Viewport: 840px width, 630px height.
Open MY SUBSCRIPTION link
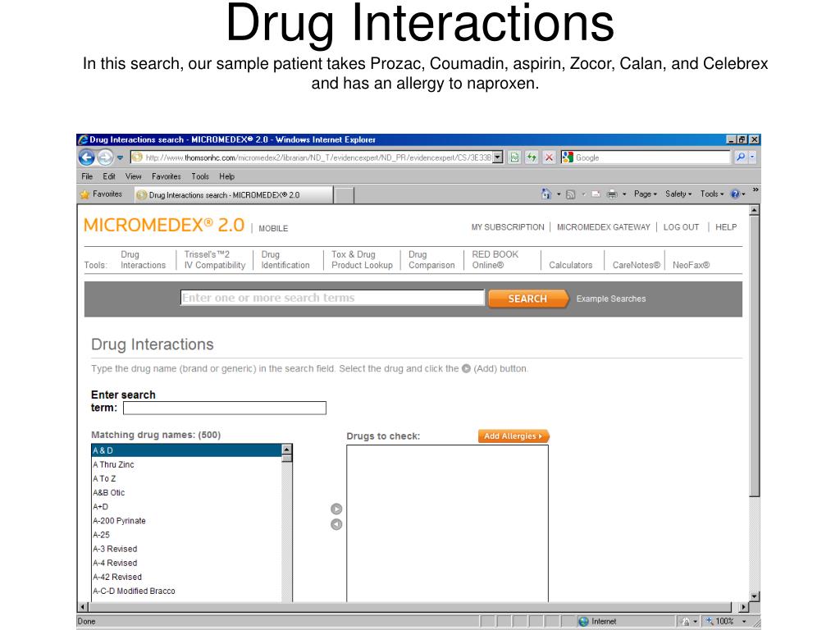(507, 227)
